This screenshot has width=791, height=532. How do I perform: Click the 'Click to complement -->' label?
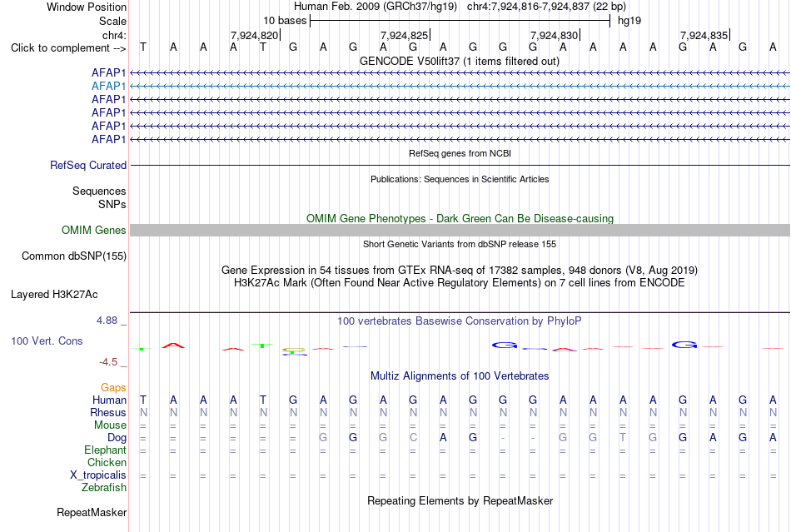tap(68, 48)
